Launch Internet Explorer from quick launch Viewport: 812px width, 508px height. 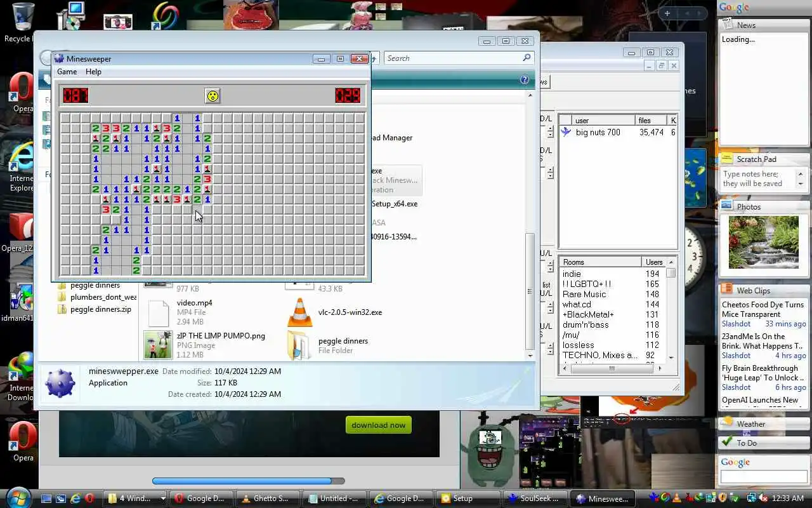(75, 498)
